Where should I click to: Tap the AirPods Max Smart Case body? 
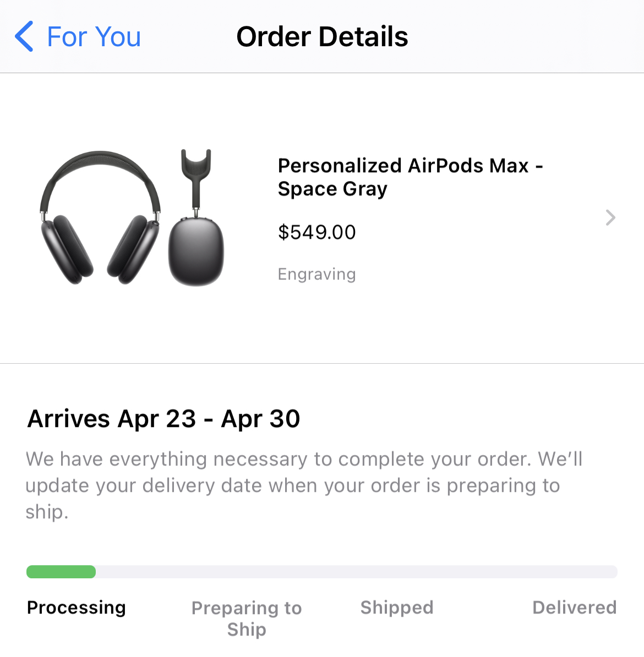pyautogui.click(x=195, y=251)
